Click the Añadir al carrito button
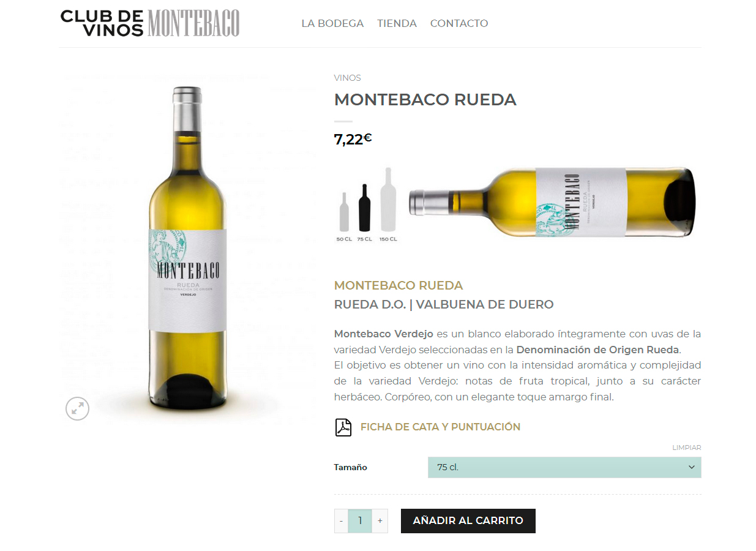 [468, 521]
